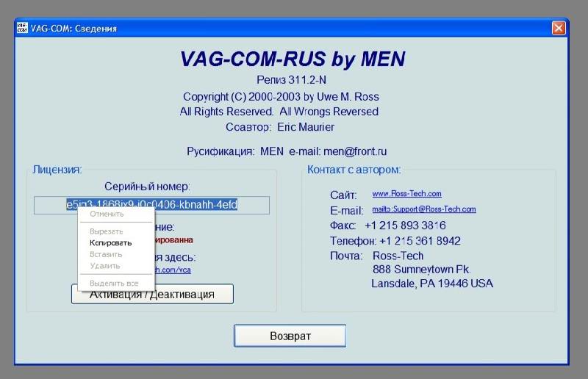Click the Контакт с автором group label

[x=354, y=170]
